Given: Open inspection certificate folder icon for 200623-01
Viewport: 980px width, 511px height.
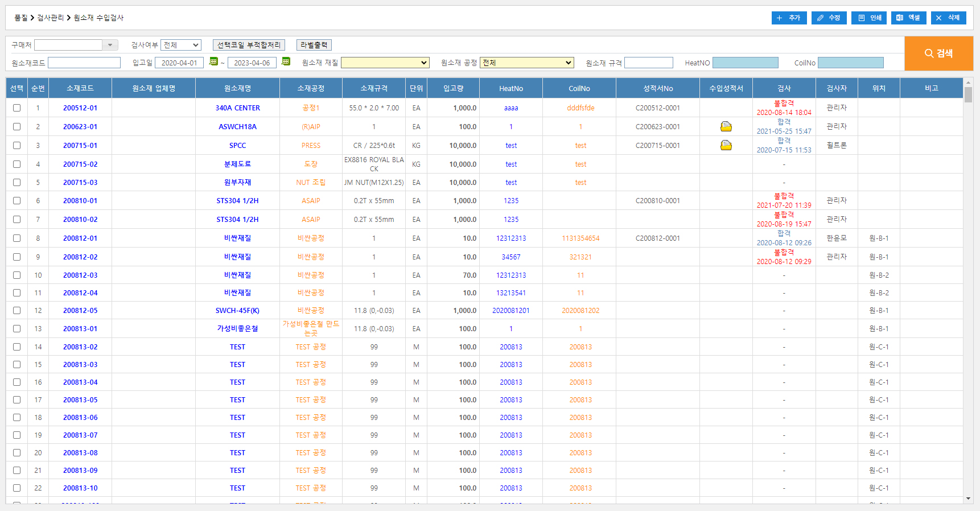Looking at the screenshot, I should 726,126.
